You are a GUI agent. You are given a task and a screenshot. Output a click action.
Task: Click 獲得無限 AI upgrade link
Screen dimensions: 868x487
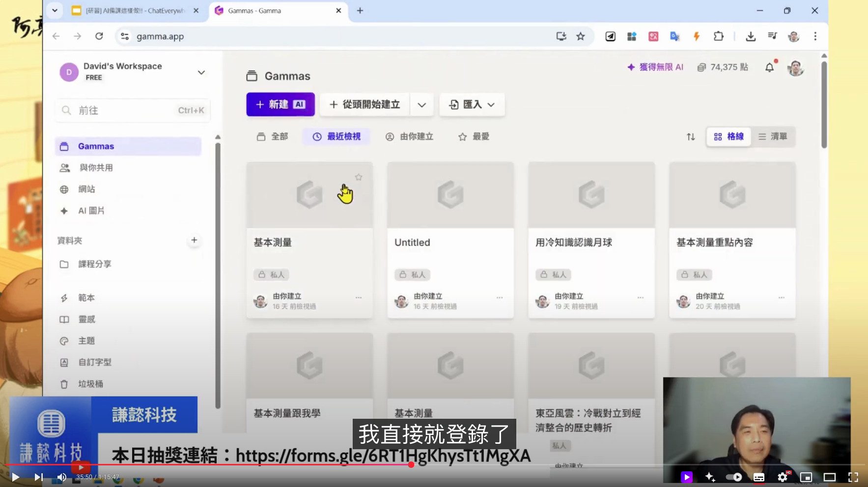pyautogui.click(x=655, y=67)
